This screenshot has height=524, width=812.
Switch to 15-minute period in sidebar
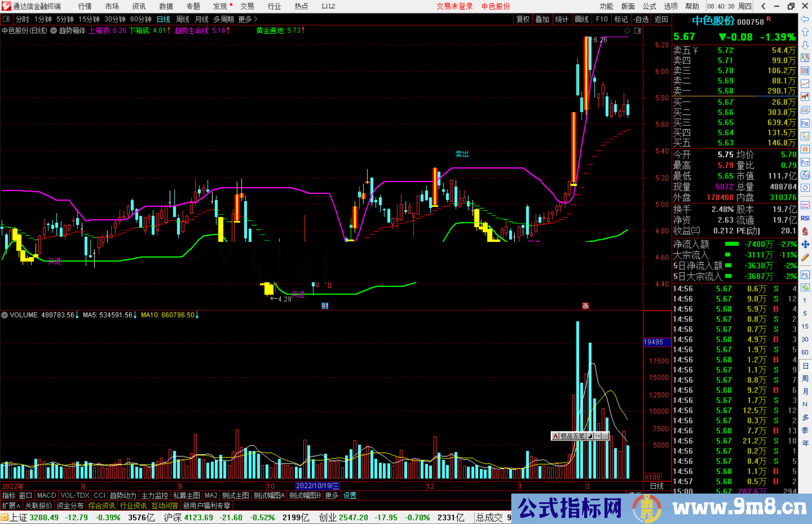(x=805, y=326)
